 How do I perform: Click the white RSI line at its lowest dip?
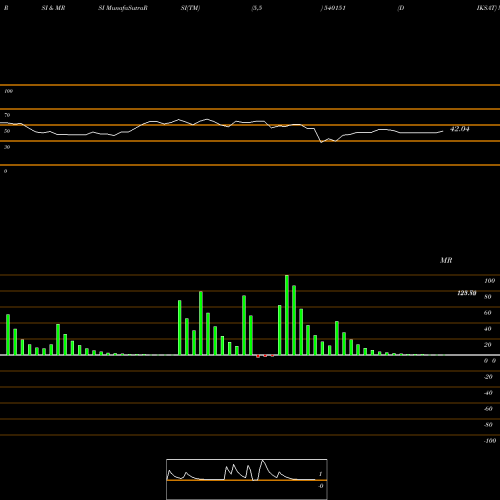coord(321,142)
